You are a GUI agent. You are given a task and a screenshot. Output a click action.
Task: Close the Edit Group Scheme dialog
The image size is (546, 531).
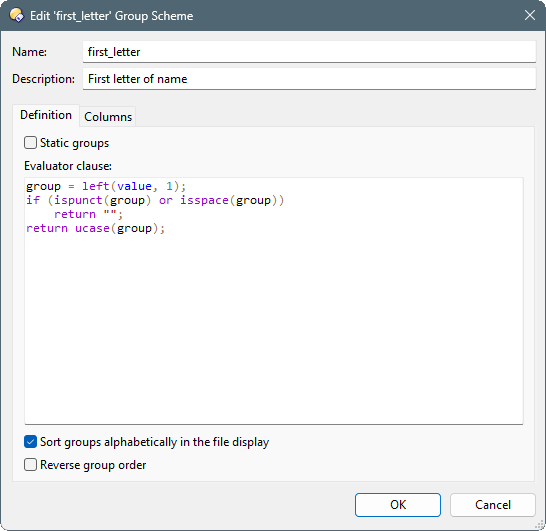tap(530, 15)
